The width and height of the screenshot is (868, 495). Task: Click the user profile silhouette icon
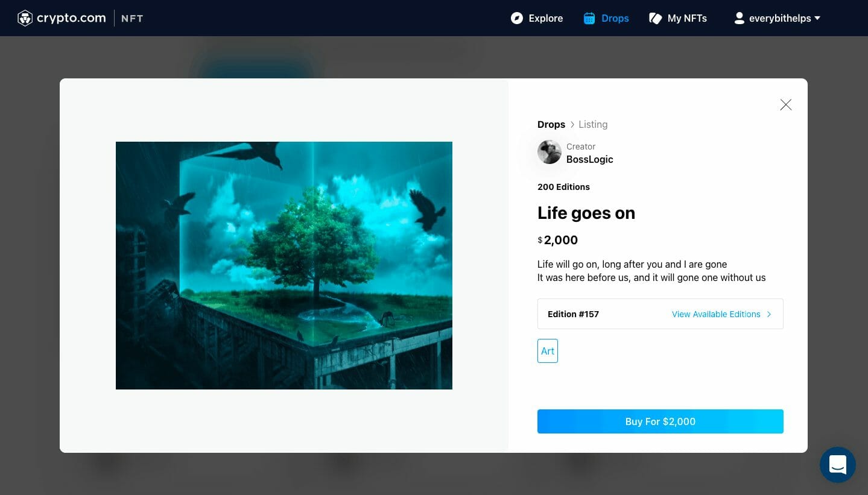(x=739, y=18)
